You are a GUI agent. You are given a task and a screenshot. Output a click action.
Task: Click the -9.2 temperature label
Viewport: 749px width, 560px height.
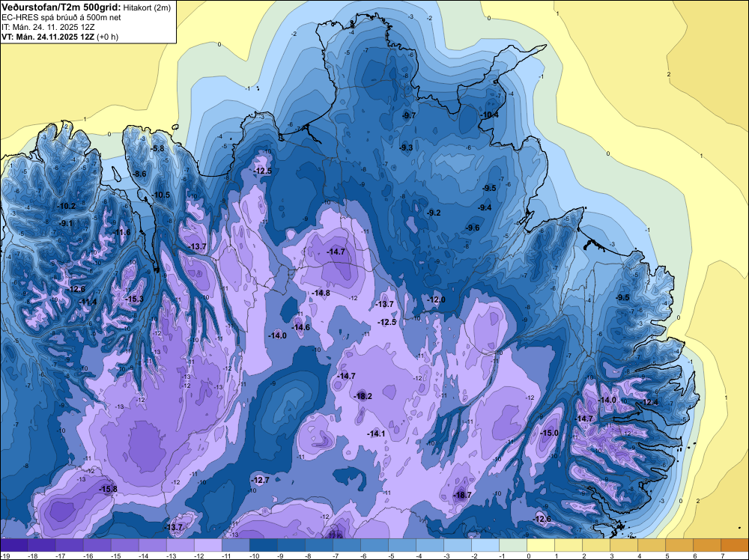click(434, 213)
